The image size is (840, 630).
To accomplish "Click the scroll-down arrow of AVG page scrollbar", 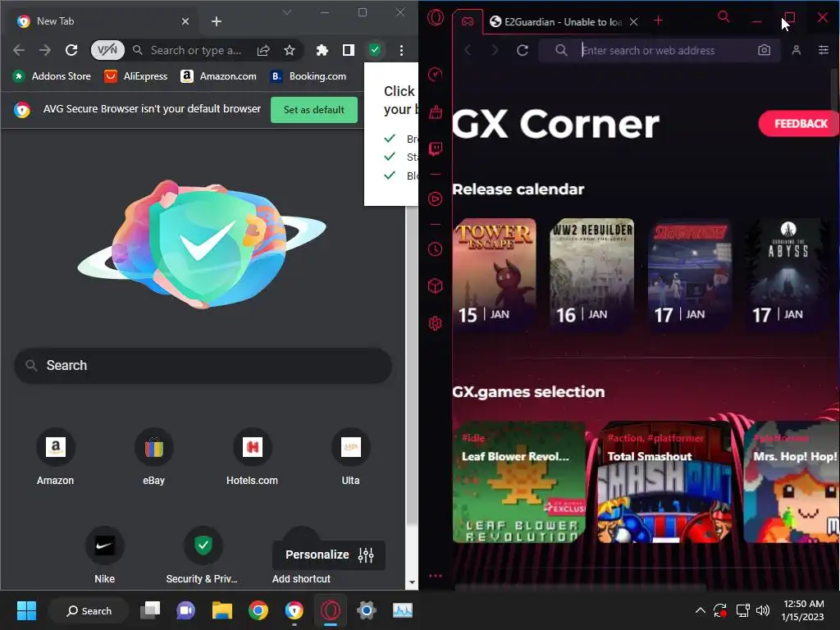I will 412,582.
